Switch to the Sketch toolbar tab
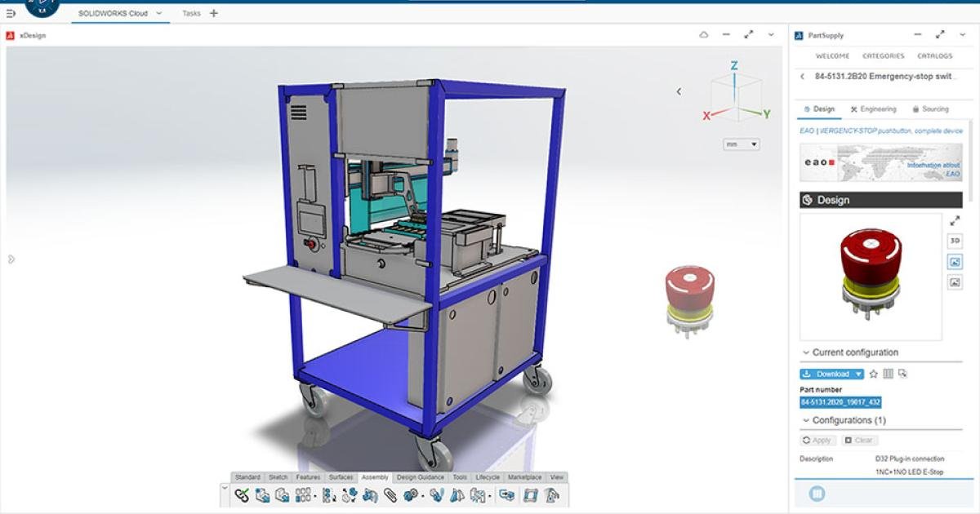980x514 pixels. (x=278, y=477)
